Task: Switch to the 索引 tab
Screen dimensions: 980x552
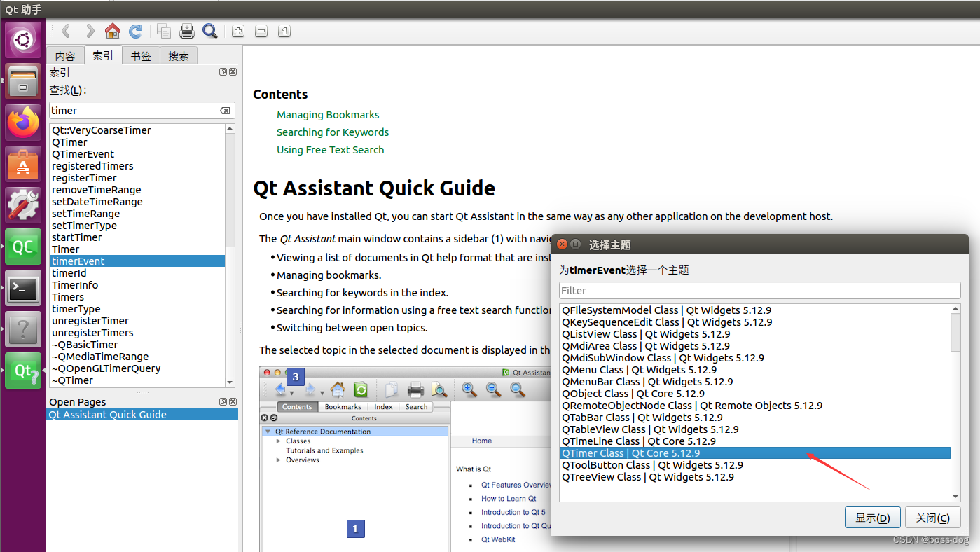Action: click(103, 55)
